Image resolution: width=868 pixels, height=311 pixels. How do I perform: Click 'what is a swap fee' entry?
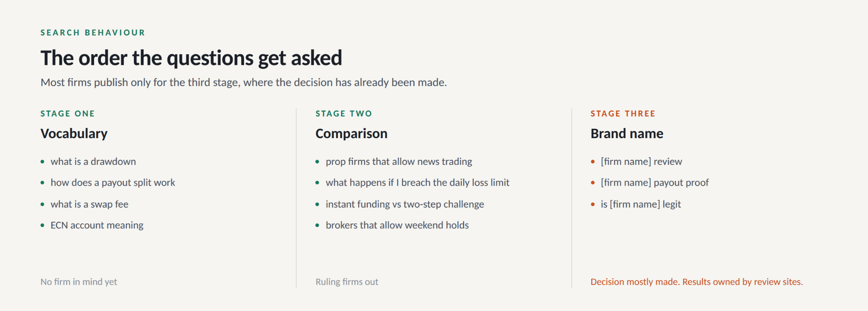tap(89, 204)
